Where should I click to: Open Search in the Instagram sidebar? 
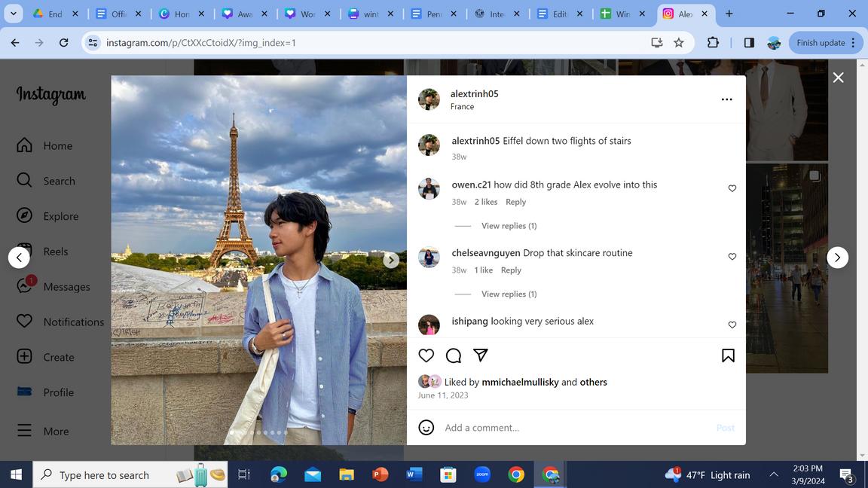pos(45,181)
